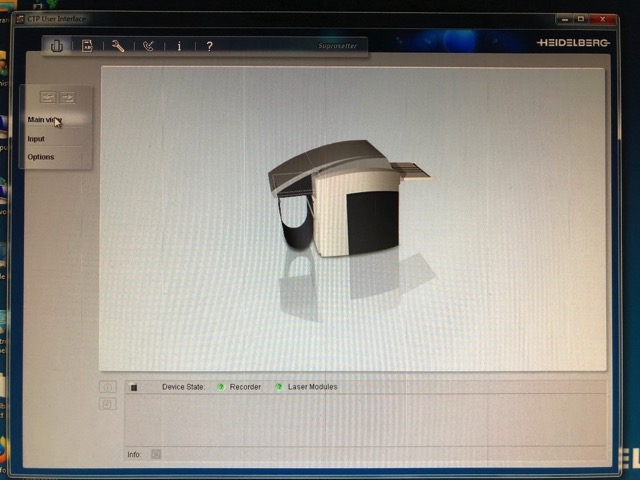
Task: Click the right panel navigation arrow button
Action: coord(68,97)
